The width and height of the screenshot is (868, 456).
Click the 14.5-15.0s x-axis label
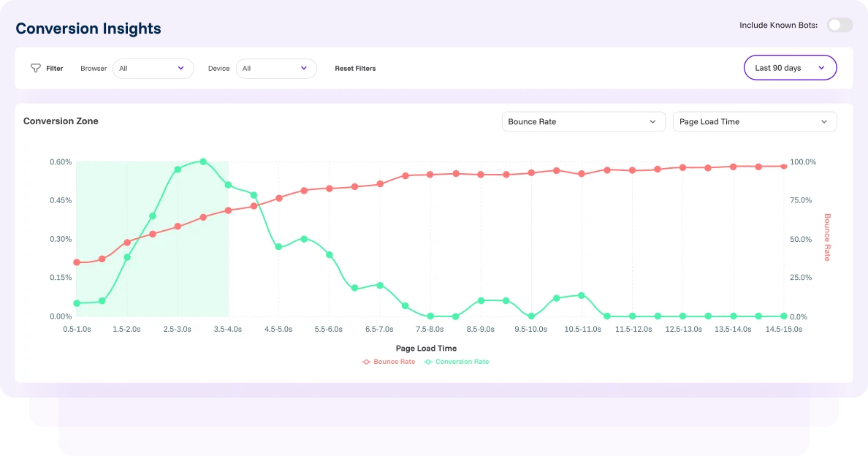click(784, 330)
